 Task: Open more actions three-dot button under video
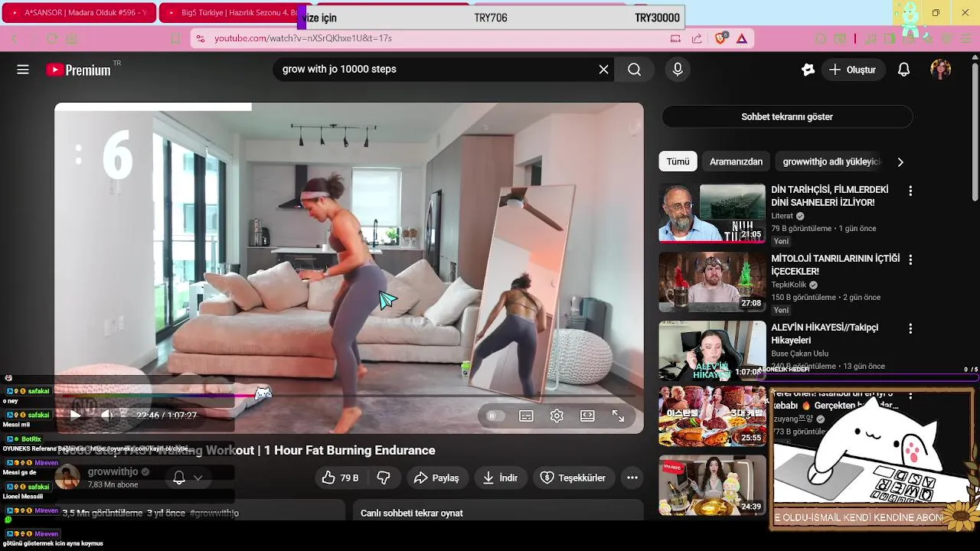632,478
